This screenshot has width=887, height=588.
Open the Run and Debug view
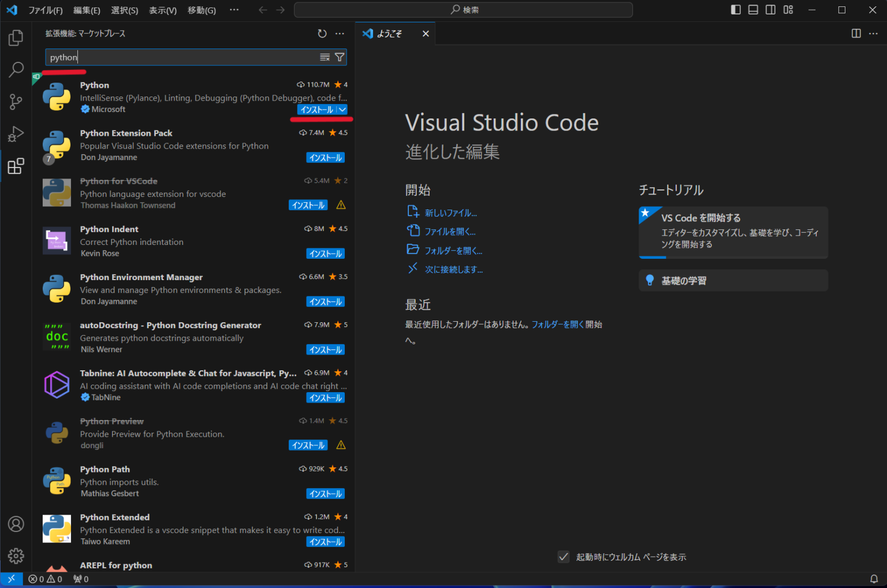(x=16, y=134)
